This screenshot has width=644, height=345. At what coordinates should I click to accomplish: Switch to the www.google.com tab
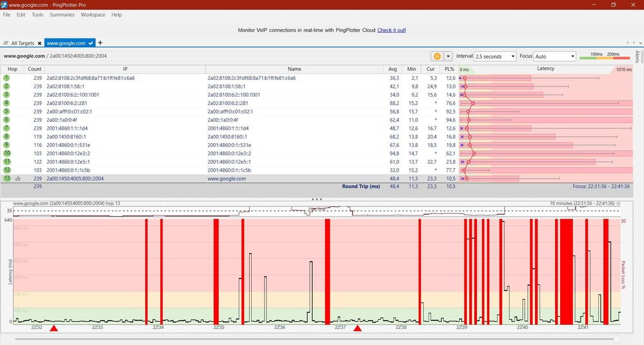[x=66, y=43]
